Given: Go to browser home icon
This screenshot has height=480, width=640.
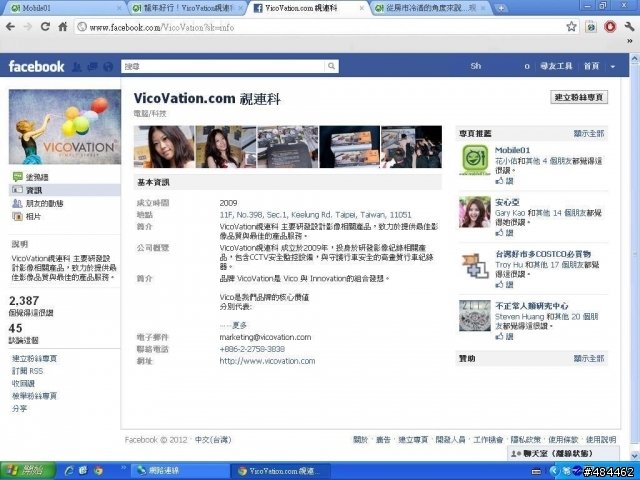Looking at the screenshot, I should (x=62, y=27).
